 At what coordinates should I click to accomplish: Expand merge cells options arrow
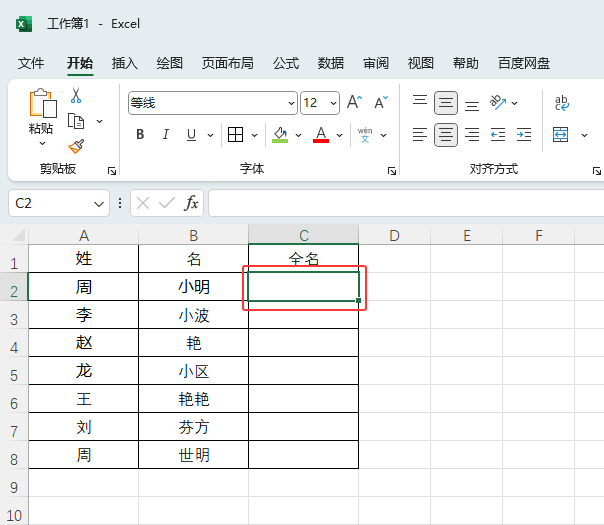pos(584,135)
